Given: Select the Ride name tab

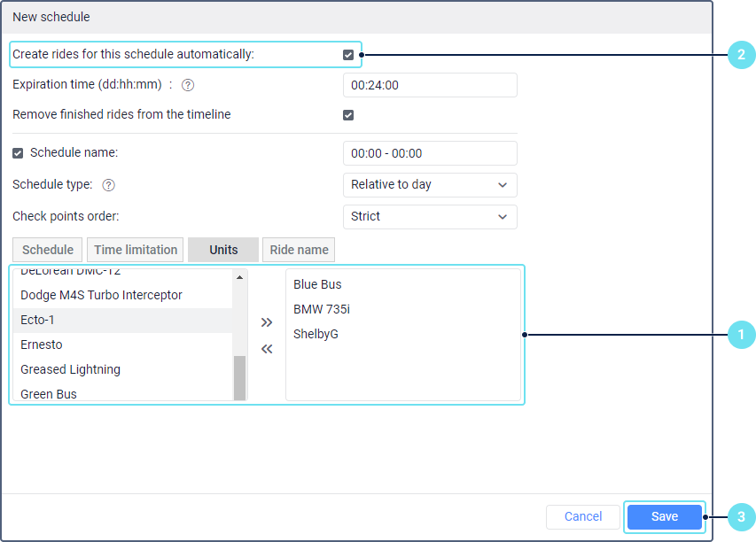Looking at the screenshot, I should click(299, 250).
